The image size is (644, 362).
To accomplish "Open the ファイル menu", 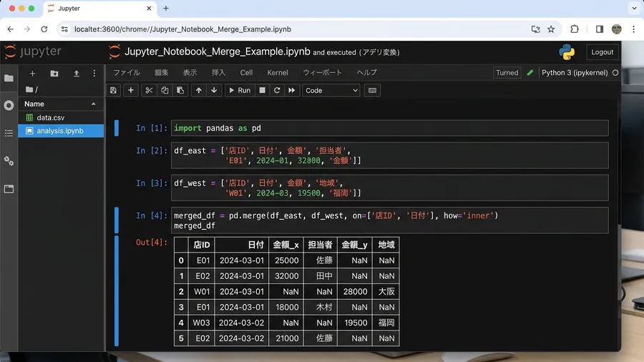I will pos(127,73).
